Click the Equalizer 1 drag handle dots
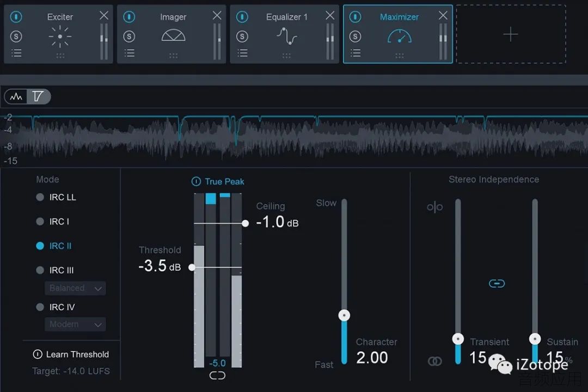The image size is (588, 392). point(286,56)
